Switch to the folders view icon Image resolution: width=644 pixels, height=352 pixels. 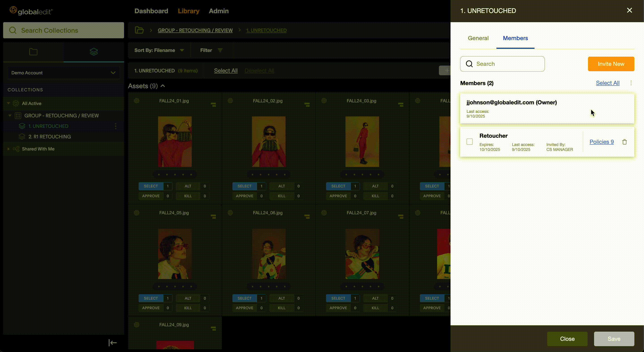[33, 52]
